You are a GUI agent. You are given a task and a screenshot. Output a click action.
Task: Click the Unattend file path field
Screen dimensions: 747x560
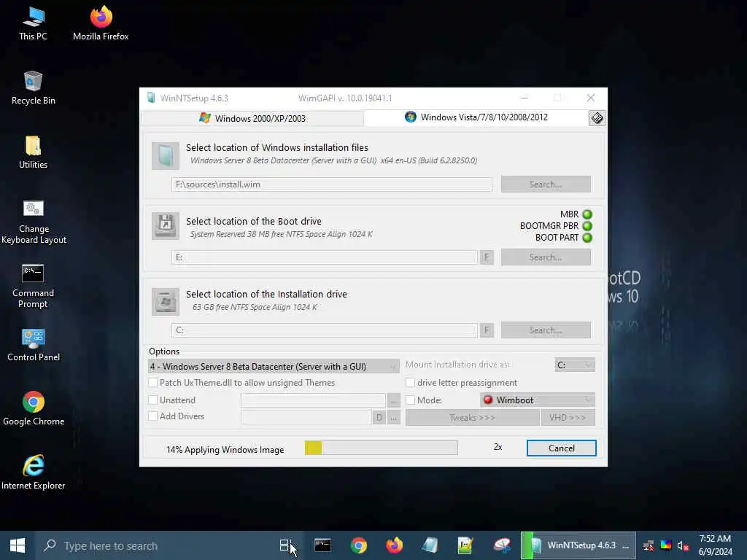313,400
